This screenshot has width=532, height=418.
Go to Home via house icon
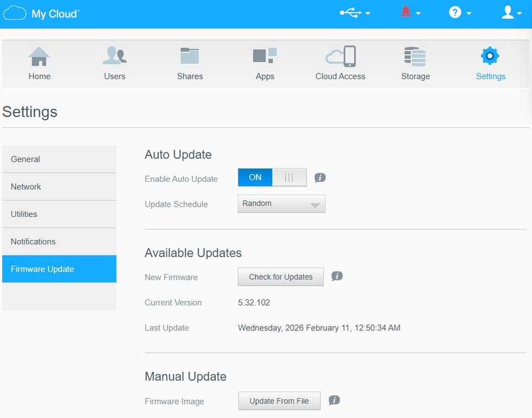point(39,57)
